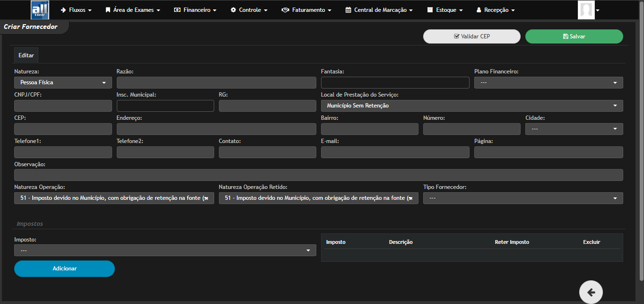Open the Controle gear menu
This screenshot has width=644, height=304.
click(x=249, y=10)
